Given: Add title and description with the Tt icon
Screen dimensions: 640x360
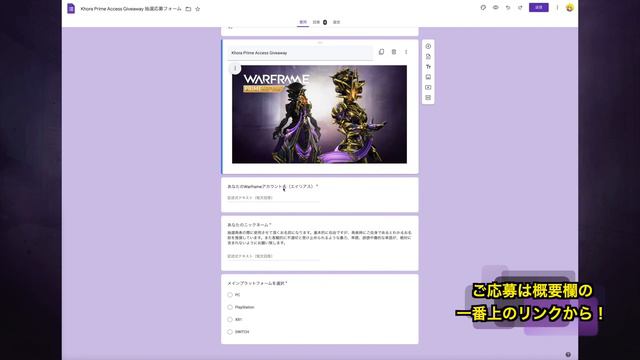Looking at the screenshot, I should 428,67.
